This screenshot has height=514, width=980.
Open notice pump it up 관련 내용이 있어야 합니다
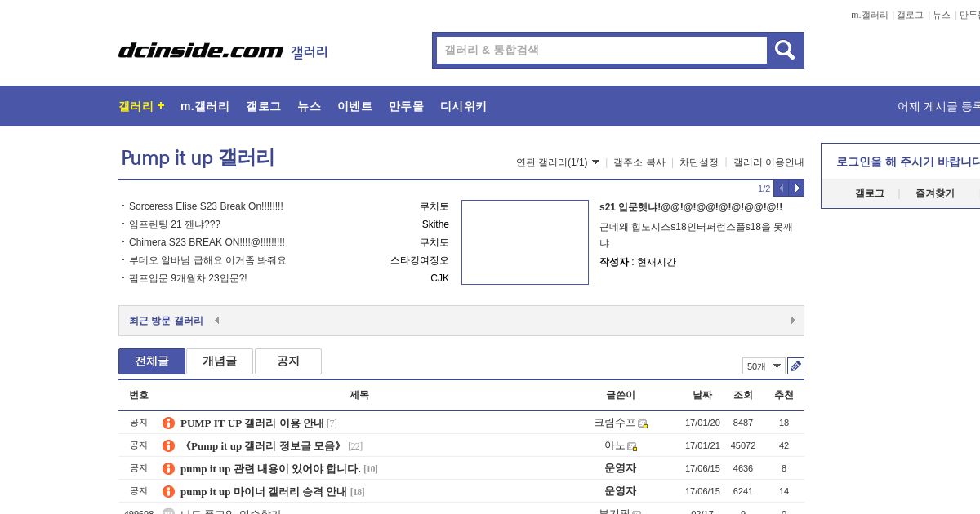click(x=270, y=468)
